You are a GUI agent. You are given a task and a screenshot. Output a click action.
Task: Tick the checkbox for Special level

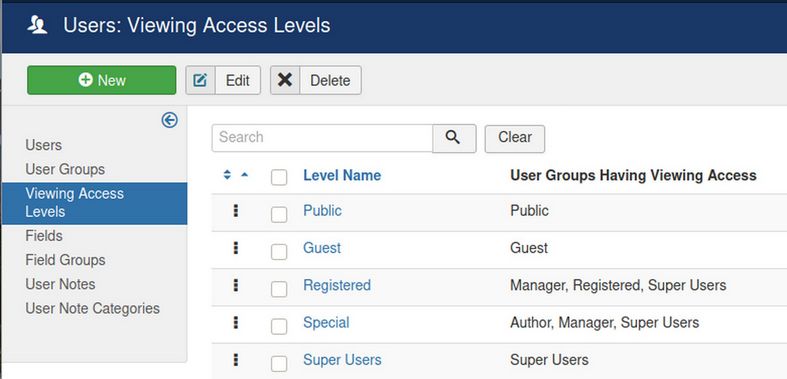click(x=279, y=326)
